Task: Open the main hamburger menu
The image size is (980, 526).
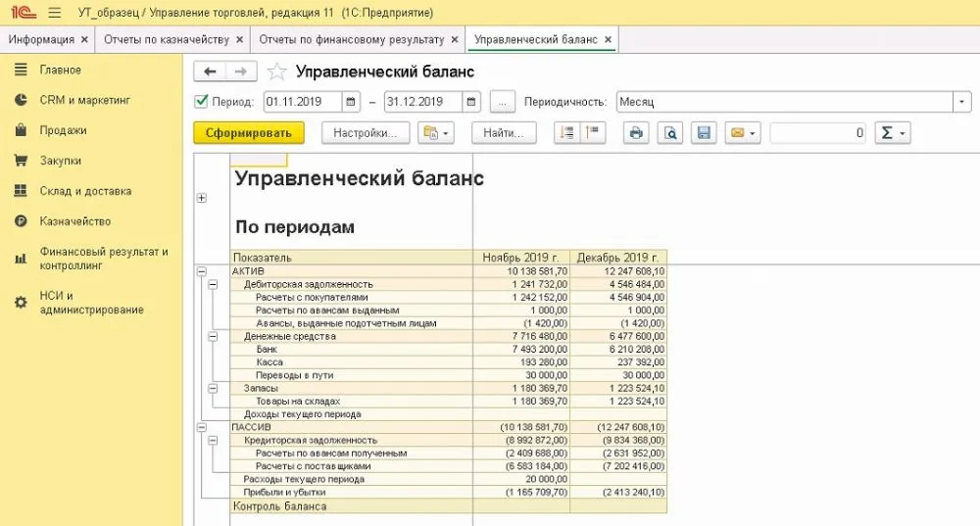Action: click(54, 13)
